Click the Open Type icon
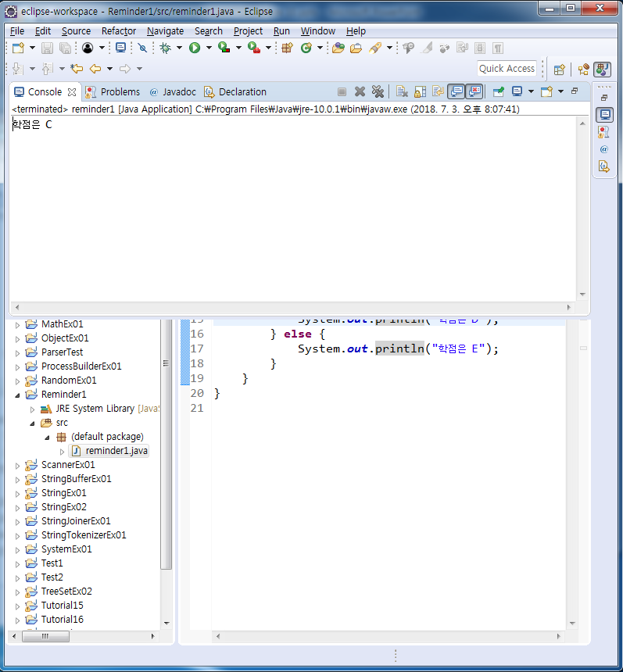 pos(338,48)
